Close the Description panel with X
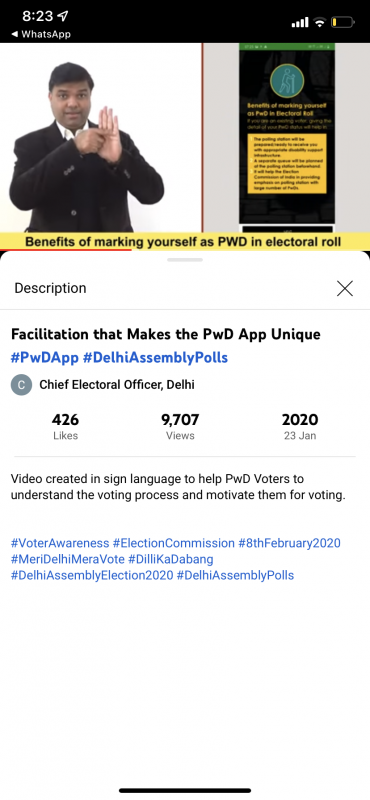 click(x=344, y=288)
